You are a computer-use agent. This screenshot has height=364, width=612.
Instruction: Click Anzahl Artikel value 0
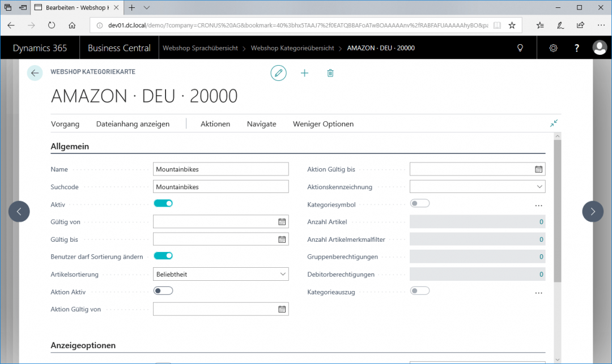point(541,222)
